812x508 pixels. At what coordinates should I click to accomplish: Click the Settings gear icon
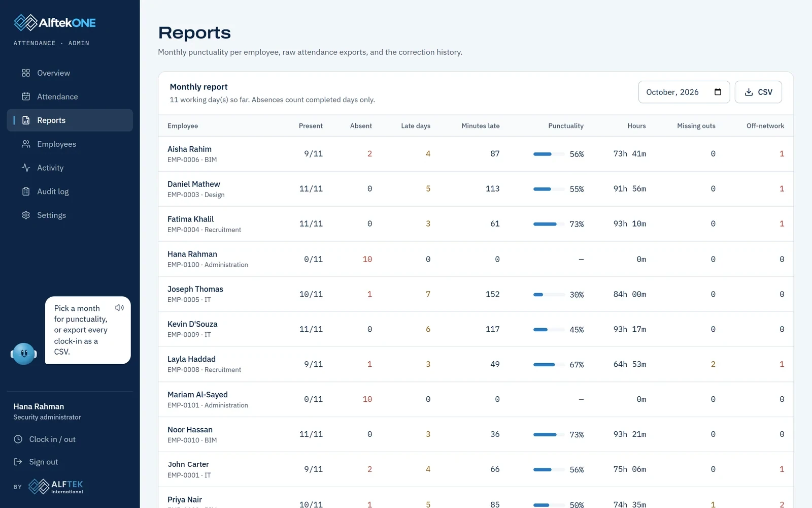26,215
